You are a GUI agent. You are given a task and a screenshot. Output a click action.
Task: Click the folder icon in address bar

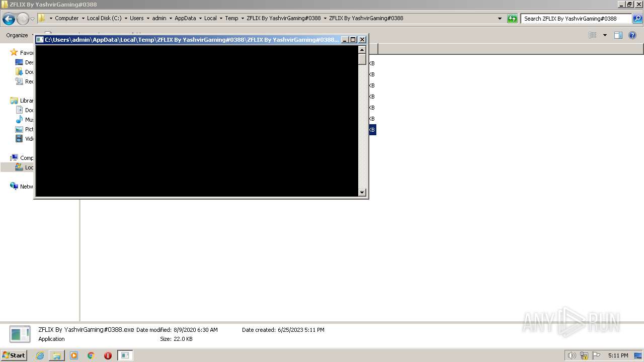(x=42, y=18)
